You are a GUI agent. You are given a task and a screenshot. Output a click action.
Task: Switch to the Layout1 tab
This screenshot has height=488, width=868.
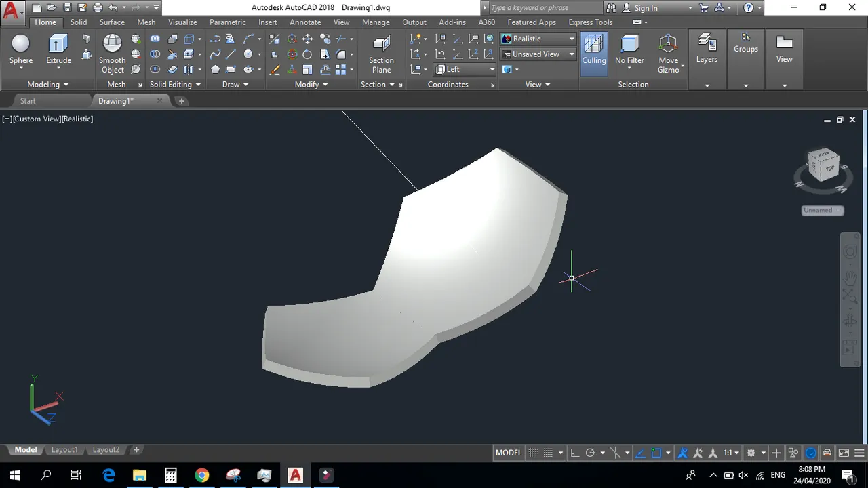64,450
